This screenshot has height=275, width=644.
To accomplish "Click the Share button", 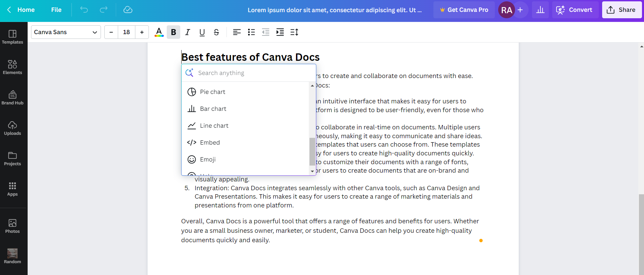I will coord(622,10).
